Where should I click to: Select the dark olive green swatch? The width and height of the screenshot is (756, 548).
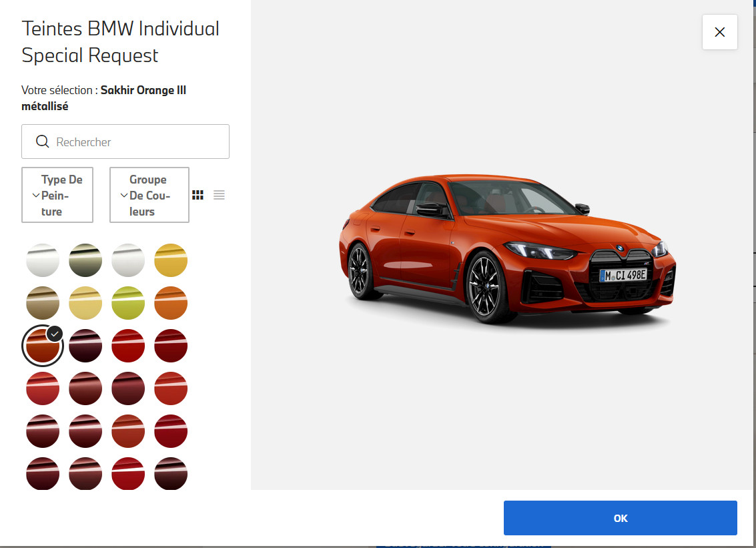click(85, 260)
